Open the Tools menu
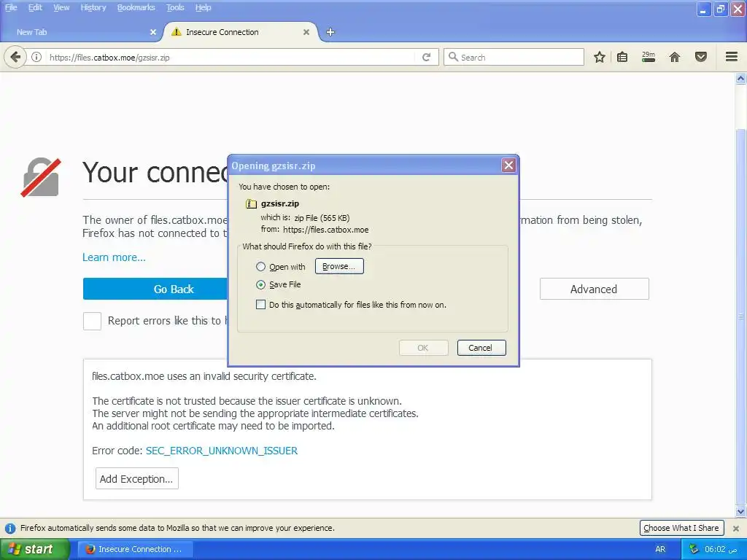The height and width of the screenshot is (560, 747). (x=175, y=7)
